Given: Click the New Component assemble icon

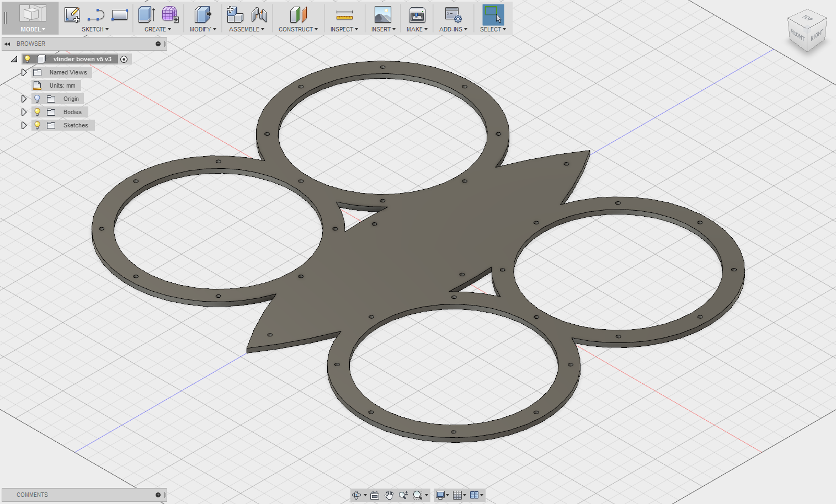Looking at the screenshot, I should click(235, 15).
